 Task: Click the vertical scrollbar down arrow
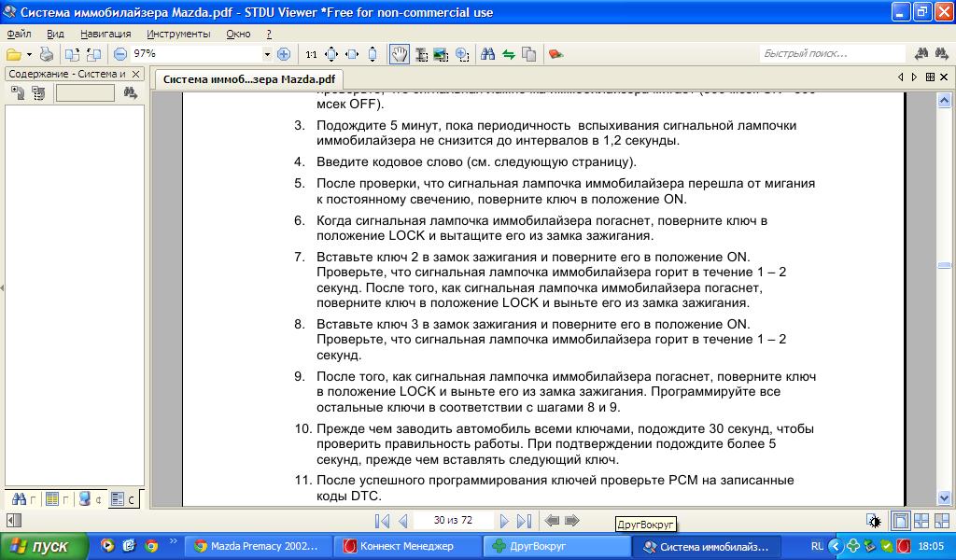pyautogui.click(x=945, y=497)
